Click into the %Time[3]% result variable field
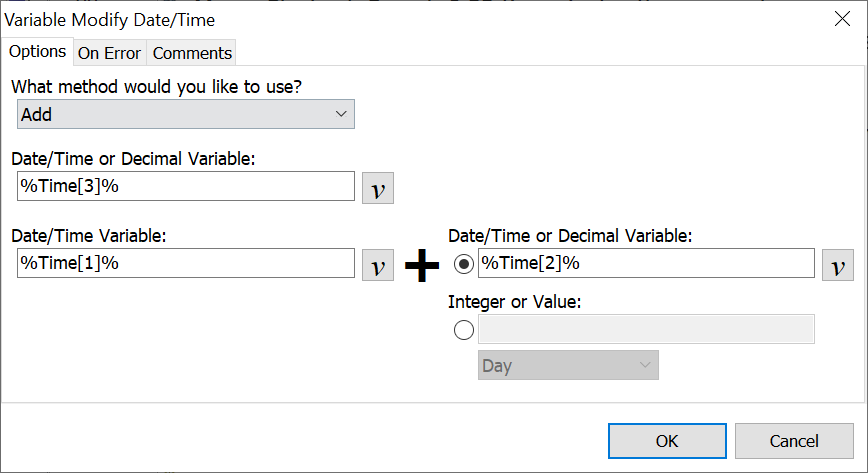 tap(186, 187)
